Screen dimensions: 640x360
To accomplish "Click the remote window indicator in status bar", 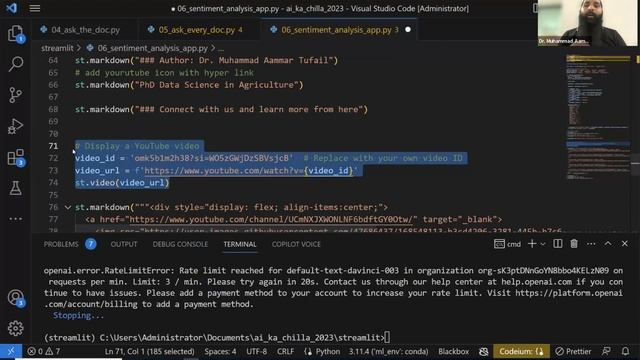I will (x=11, y=351).
